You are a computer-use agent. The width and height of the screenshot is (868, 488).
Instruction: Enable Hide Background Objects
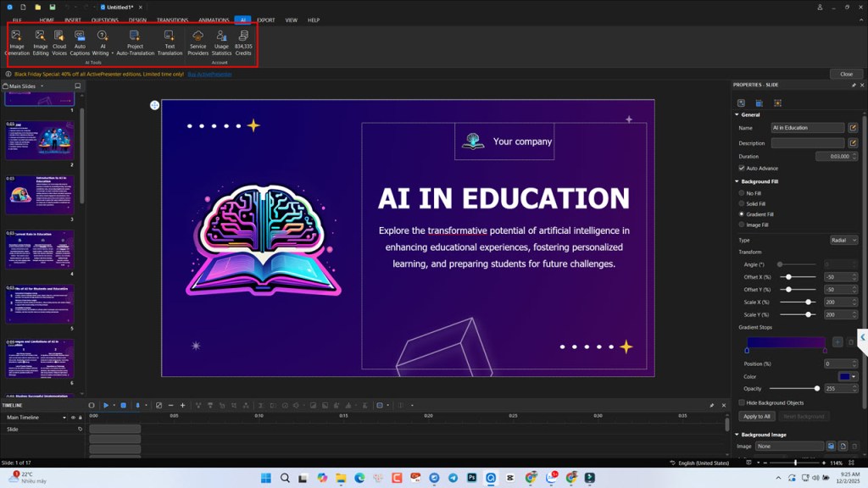741,402
